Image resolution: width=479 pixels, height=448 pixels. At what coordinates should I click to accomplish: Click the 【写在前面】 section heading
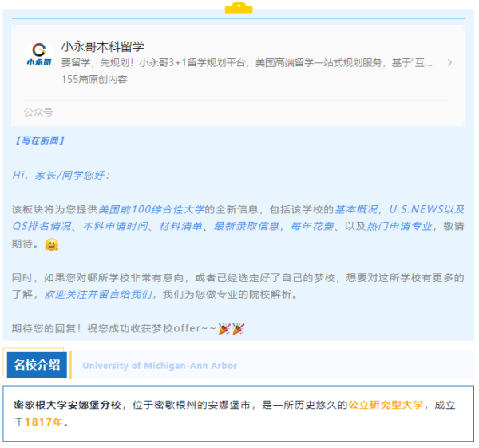[x=39, y=141]
